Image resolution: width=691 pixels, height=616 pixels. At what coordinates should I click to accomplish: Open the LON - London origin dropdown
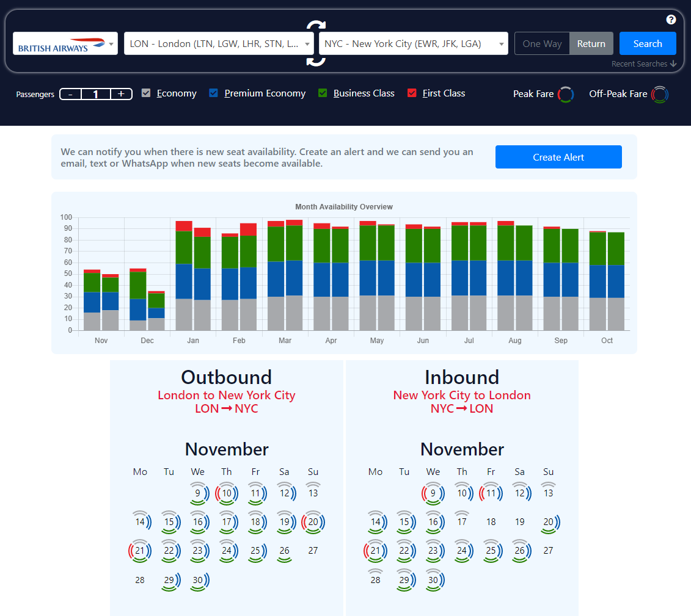click(x=219, y=43)
